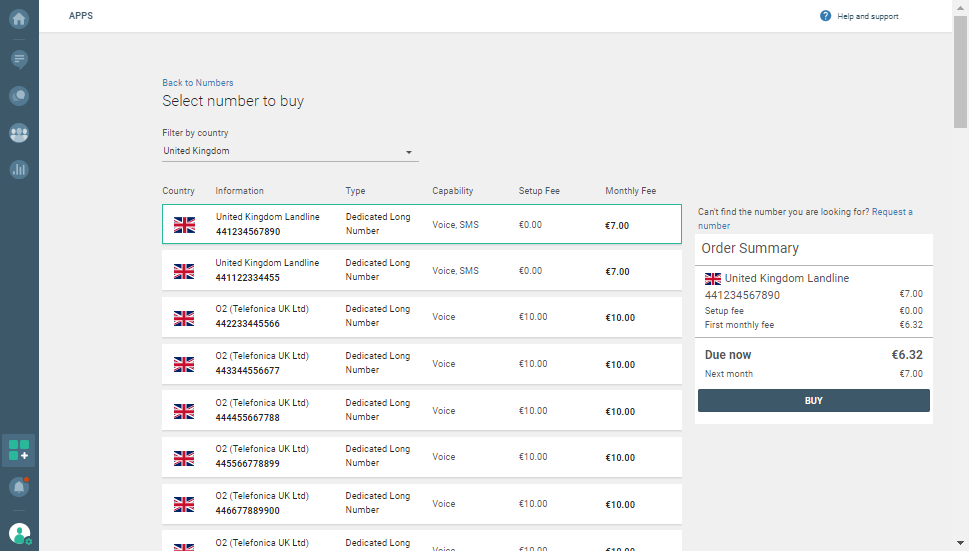The width and height of the screenshot is (969, 551).
Task: Click the people/contacts sidebar icon
Action: 19,132
